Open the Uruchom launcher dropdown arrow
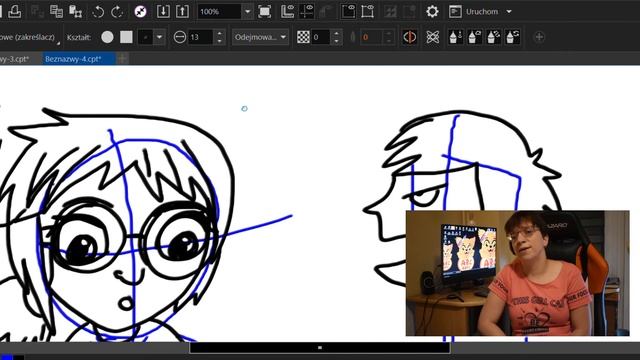This screenshot has width=640, height=360. coord(509,11)
